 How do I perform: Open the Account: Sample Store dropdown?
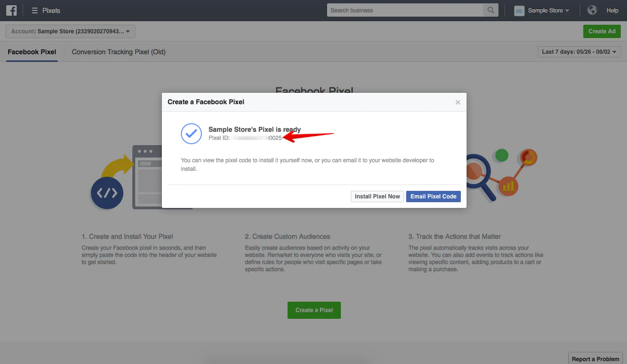(70, 31)
